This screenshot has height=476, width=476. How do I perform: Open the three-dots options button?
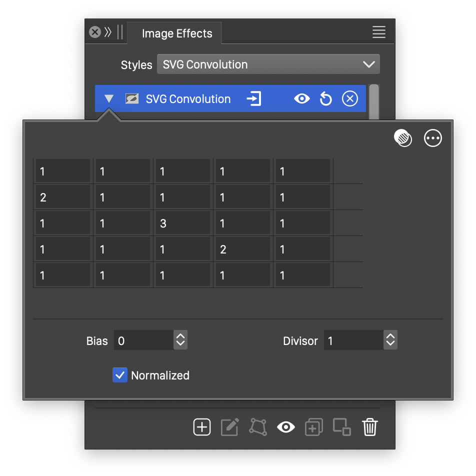(433, 138)
